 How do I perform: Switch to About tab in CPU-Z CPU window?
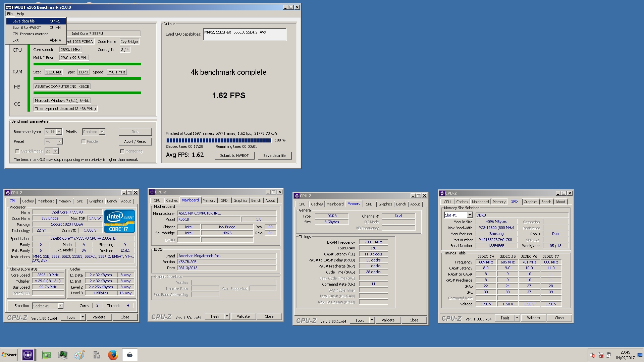tap(126, 201)
